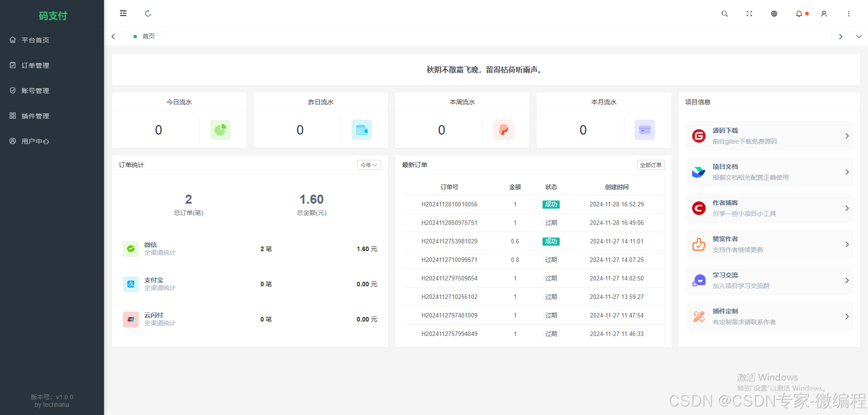Click the 创建时间 column header

coord(617,187)
